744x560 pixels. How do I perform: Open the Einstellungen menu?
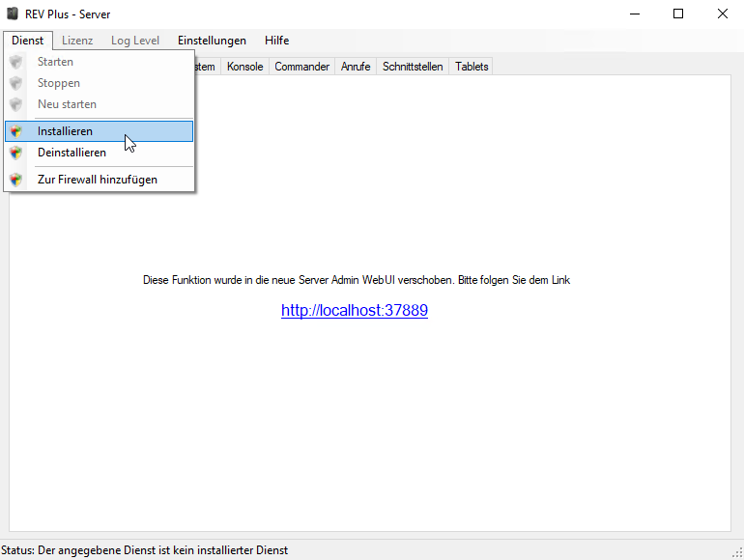point(212,41)
